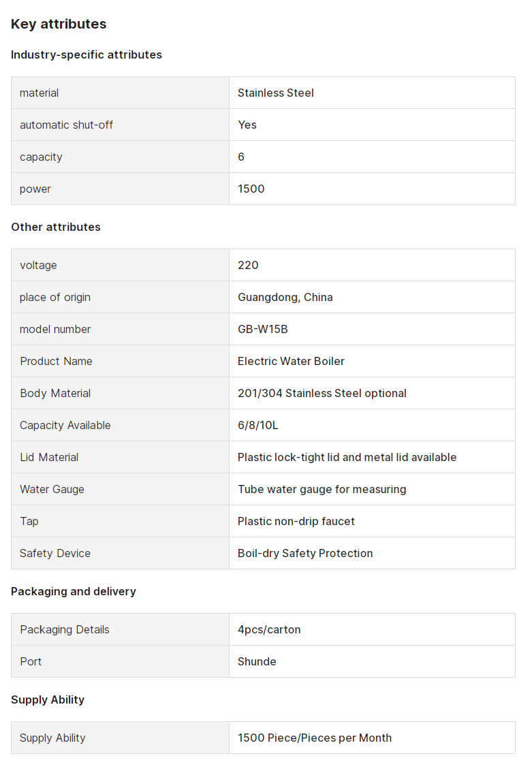Click the automatic shut-off label cell
The height and width of the screenshot is (771, 532).
click(120, 125)
